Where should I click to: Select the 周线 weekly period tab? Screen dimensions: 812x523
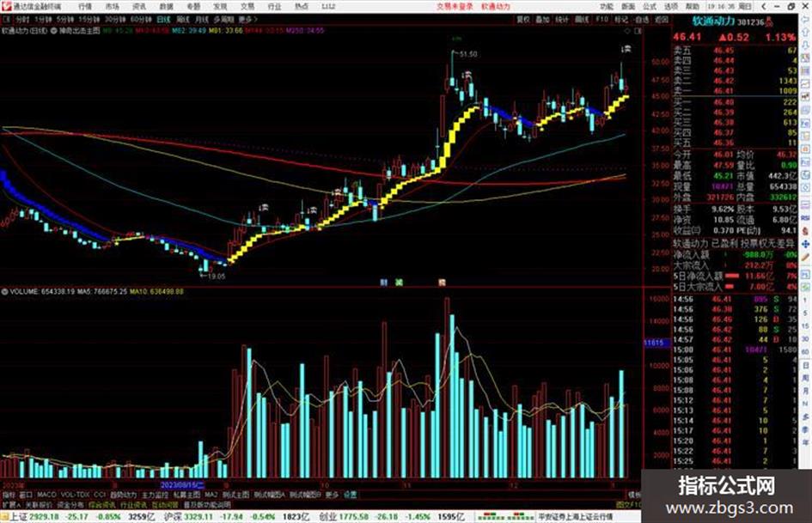pyautogui.click(x=183, y=19)
